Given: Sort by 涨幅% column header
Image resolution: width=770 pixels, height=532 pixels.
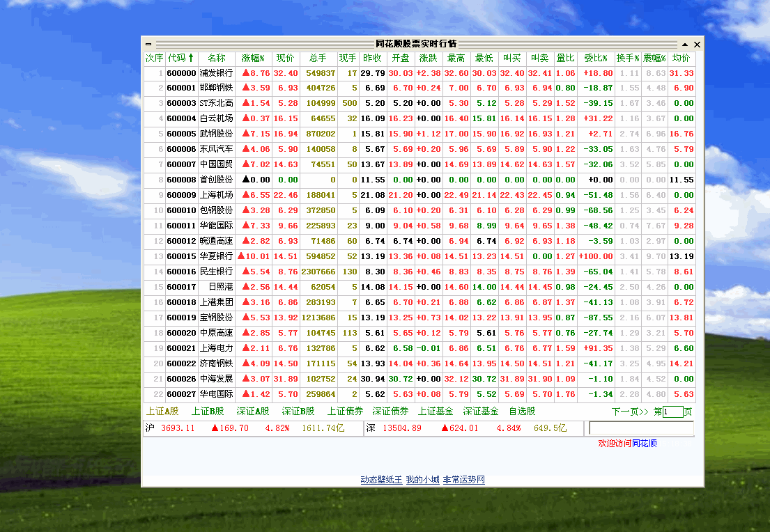Looking at the screenshot, I should pyautogui.click(x=254, y=58).
